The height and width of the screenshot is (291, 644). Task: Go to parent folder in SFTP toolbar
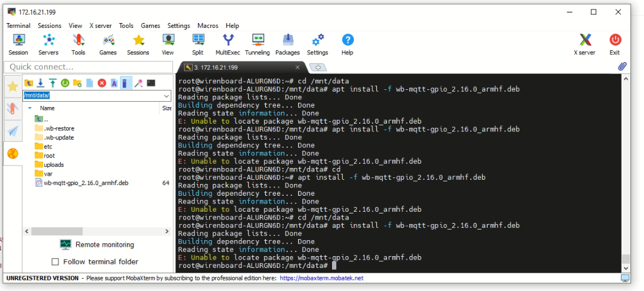coord(28,83)
